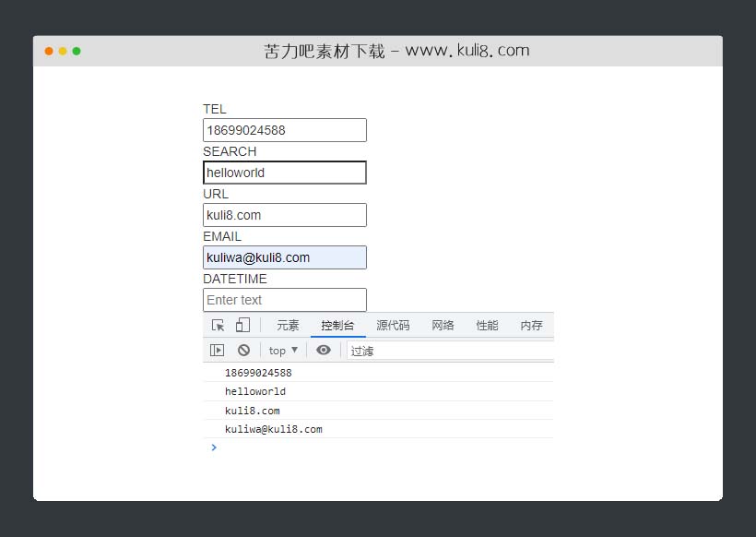Clear the console with the ⊘ icon
Image resolution: width=756 pixels, height=537 pixels.
pyautogui.click(x=242, y=350)
